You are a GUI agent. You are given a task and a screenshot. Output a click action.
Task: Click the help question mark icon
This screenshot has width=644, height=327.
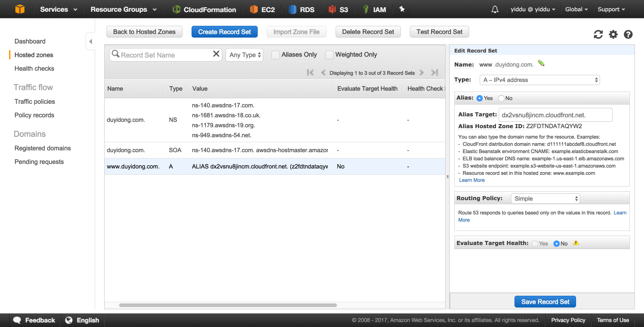click(628, 34)
